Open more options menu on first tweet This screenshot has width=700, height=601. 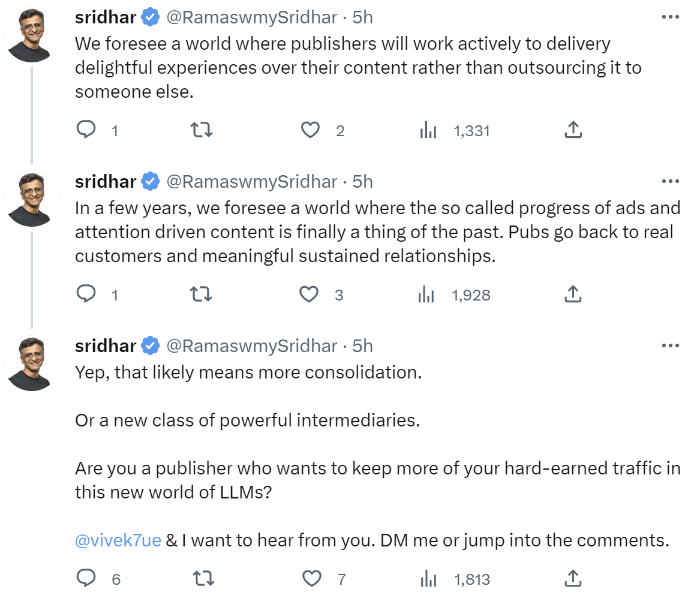click(x=670, y=17)
